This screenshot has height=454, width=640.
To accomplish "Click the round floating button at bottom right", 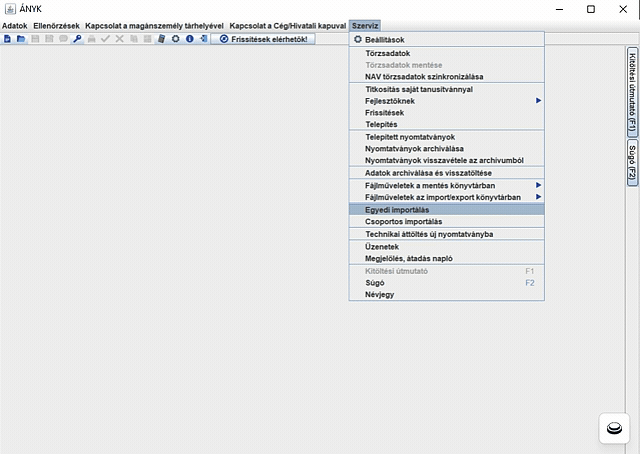I will point(614,428).
